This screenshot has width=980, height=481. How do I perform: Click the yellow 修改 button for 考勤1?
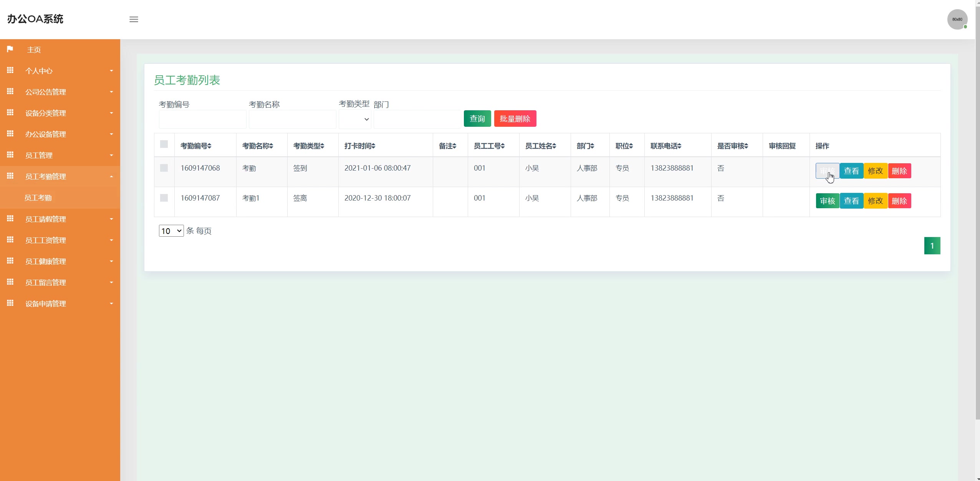tap(875, 201)
